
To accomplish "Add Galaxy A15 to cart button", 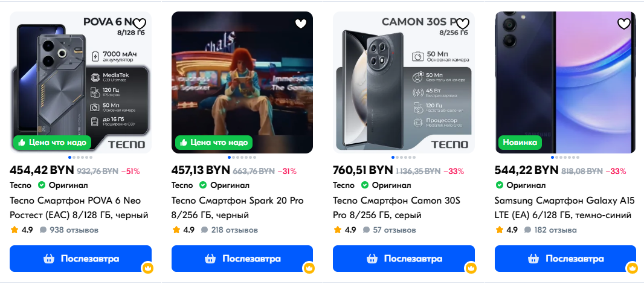I will click(x=565, y=259).
